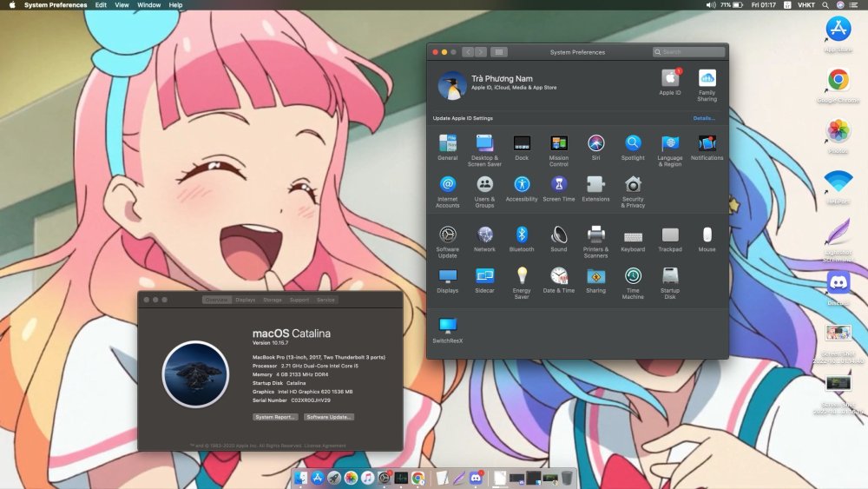Open Desktop & Screen Saver preferences
The height and width of the screenshot is (489, 868).
[484, 150]
